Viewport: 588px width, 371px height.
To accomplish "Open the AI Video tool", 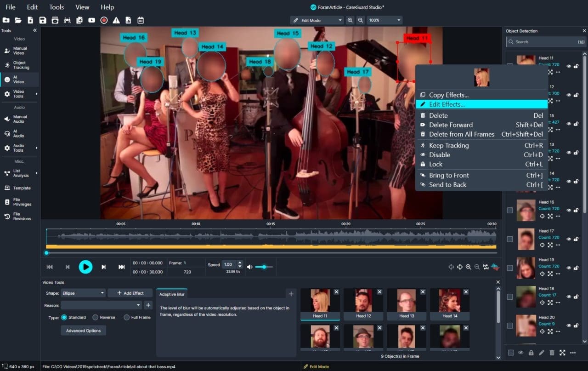I will coord(19,80).
